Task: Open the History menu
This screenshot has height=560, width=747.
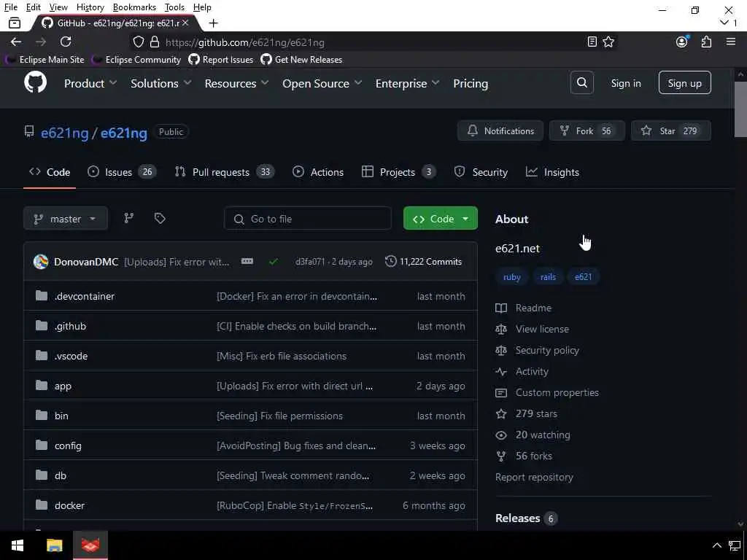Action: point(90,7)
